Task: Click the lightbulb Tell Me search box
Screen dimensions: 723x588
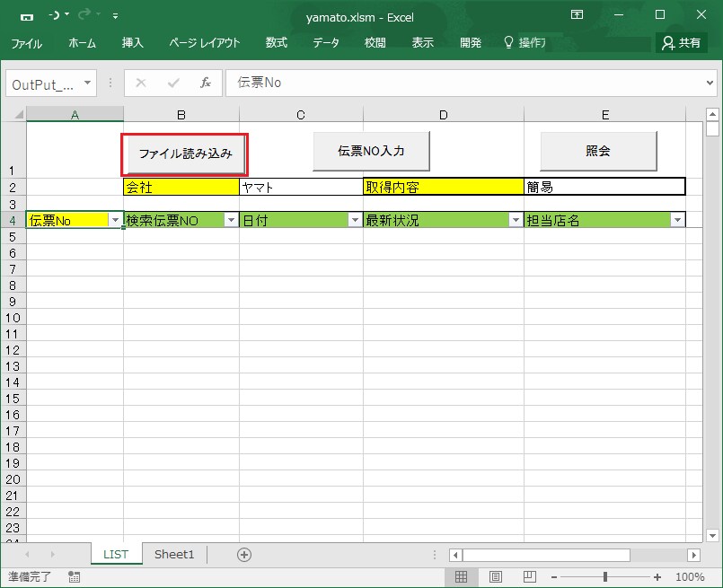Action: [525, 43]
